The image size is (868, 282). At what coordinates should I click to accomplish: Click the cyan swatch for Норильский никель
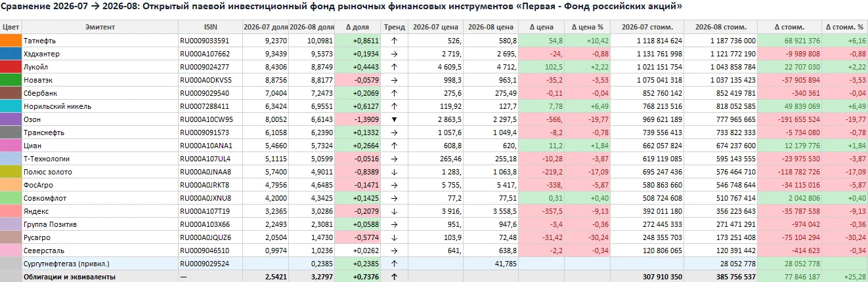(x=11, y=106)
